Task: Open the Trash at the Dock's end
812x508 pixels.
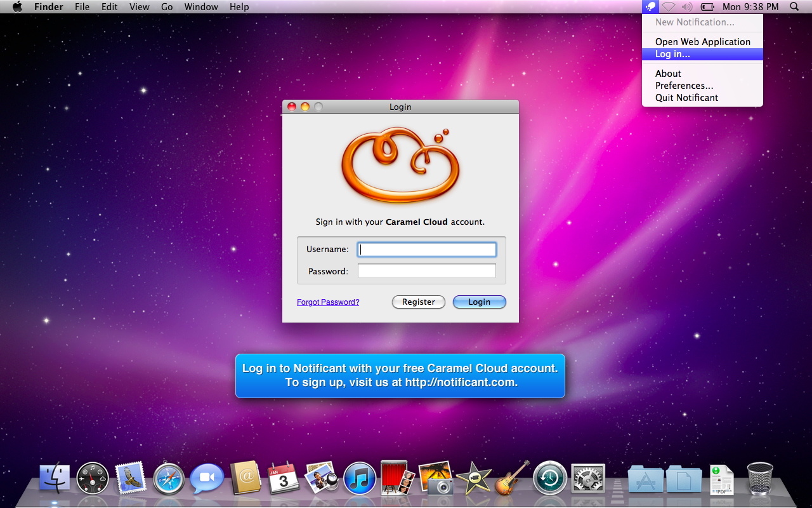Action: tap(759, 478)
